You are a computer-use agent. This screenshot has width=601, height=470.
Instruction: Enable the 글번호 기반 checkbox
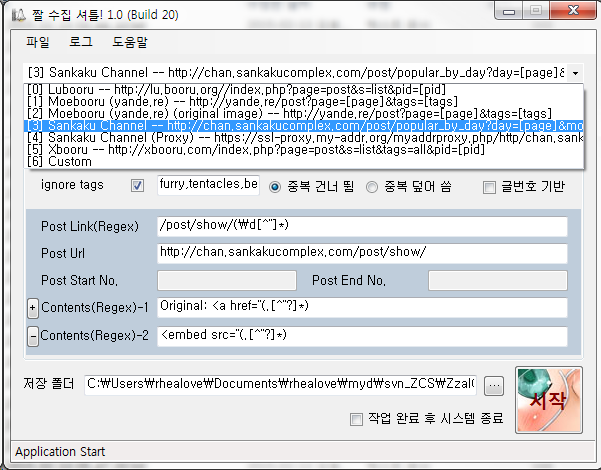[489, 187]
